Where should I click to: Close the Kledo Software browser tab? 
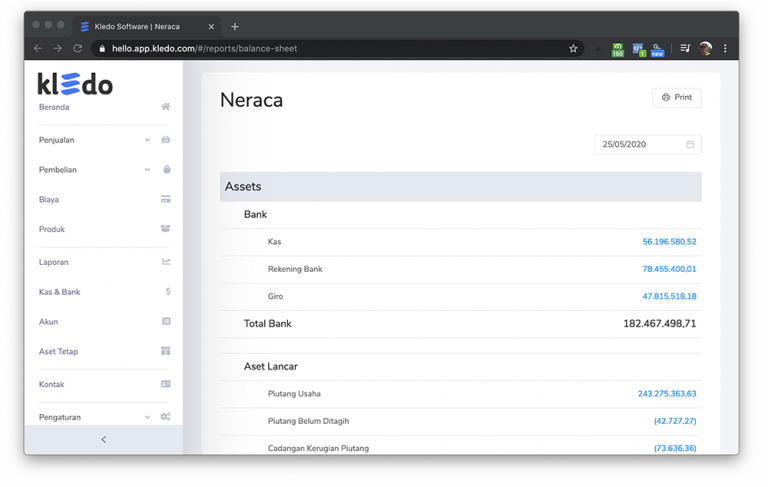pyautogui.click(x=211, y=26)
